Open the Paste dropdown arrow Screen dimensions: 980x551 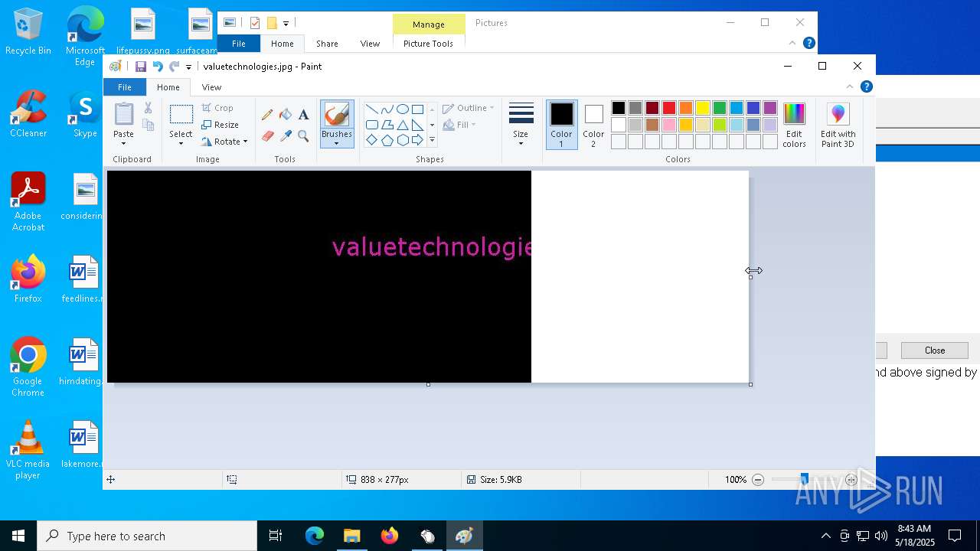pos(123,143)
